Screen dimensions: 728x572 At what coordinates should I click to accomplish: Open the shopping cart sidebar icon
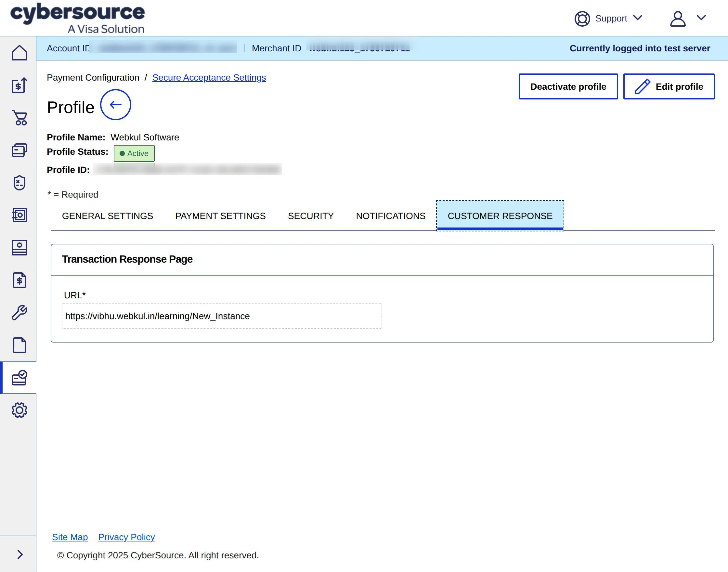[19, 118]
